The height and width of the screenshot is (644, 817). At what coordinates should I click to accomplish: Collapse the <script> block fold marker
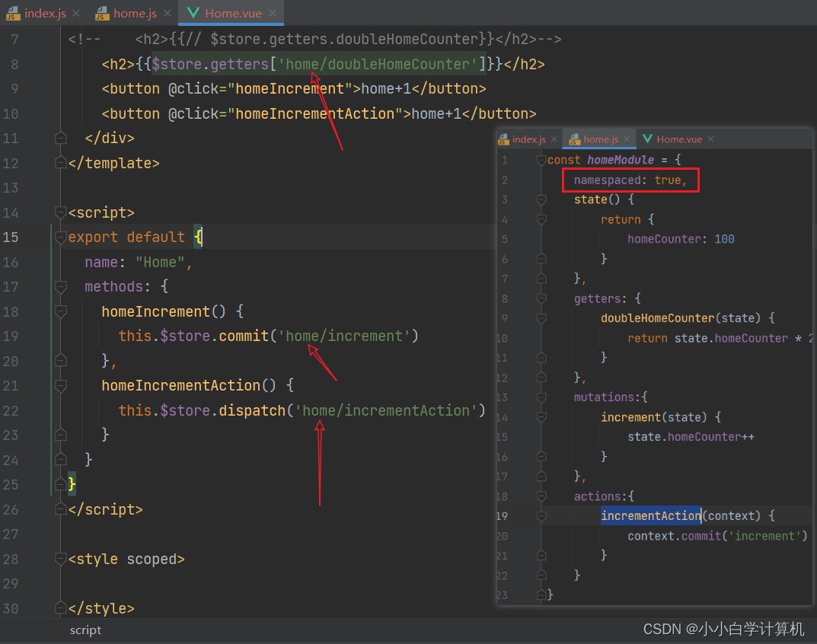click(60, 212)
